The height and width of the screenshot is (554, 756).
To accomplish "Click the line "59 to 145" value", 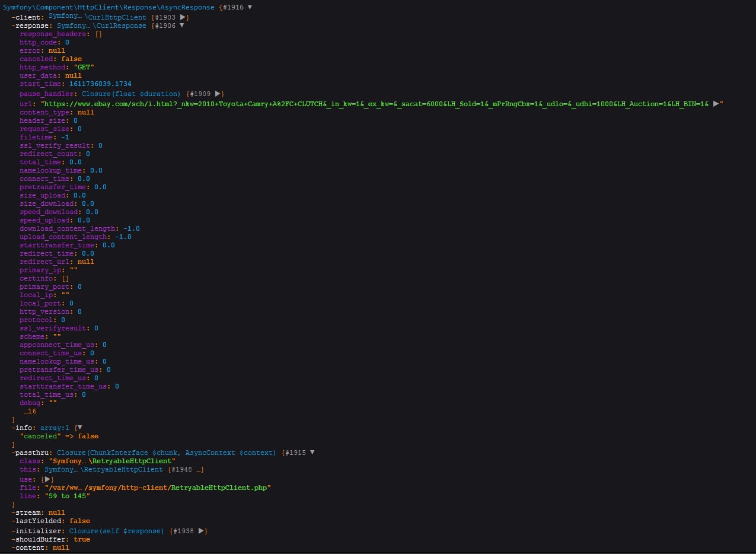I will click(67, 496).
